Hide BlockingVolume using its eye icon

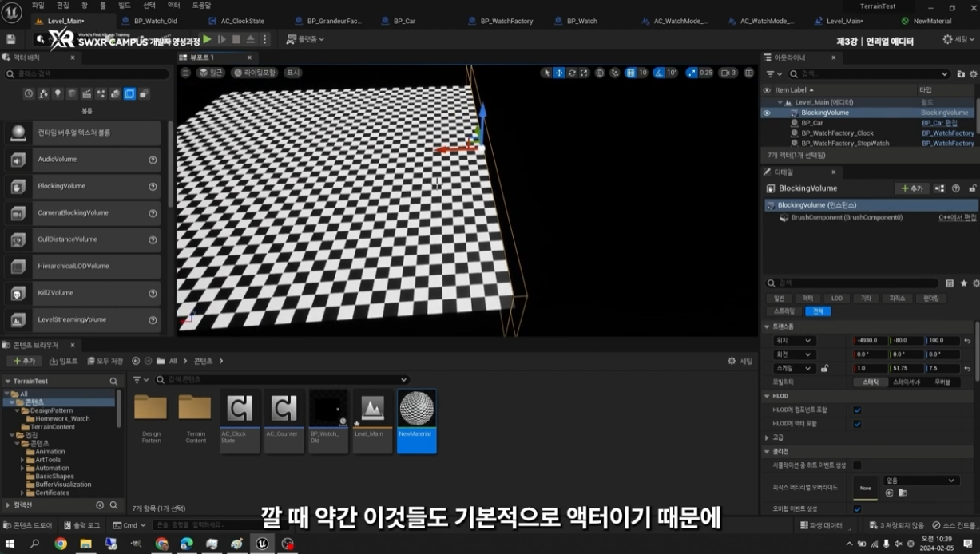[767, 113]
